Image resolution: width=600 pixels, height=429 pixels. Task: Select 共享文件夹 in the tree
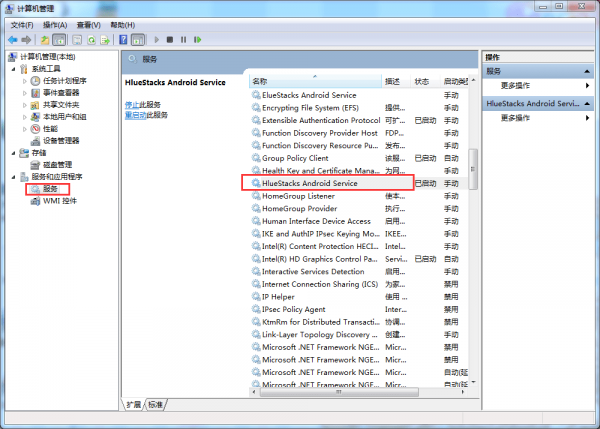pos(61,105)
